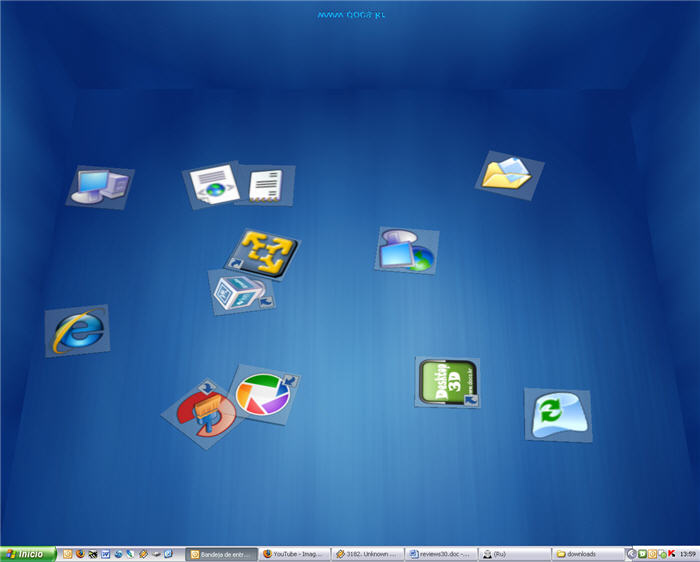The image size is (700, 562).
Task: Click green D system tray icon
Action: [x=642, y=554]
